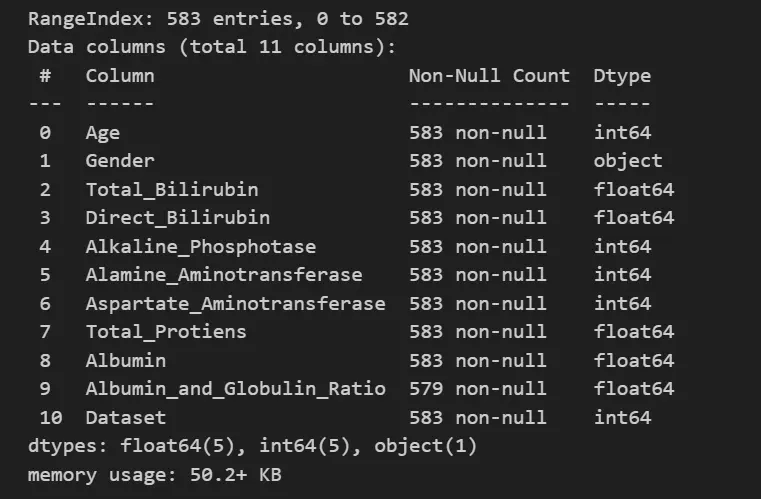Select the 'Gender' column name
Image resolution: width=761 pixels, height=499 pixels.
(120, 161)
